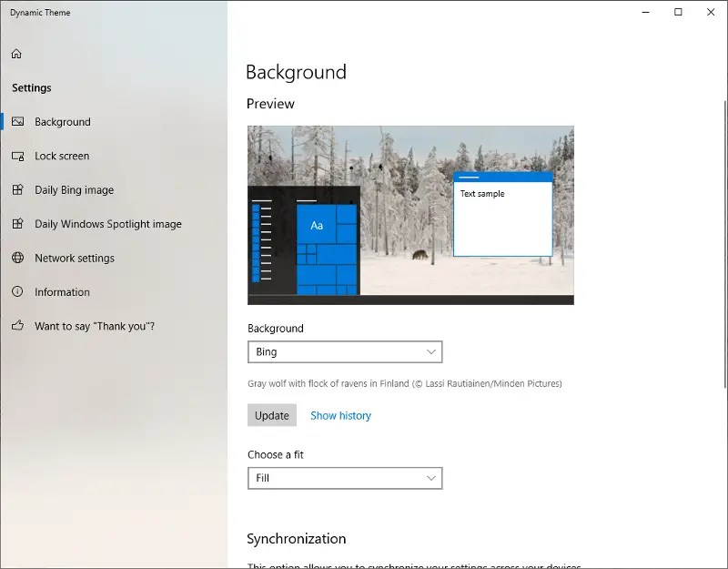Open the Lock screen section via its sidebar icon
Viewport: 728px width, 569px height.
pos(16,156)
